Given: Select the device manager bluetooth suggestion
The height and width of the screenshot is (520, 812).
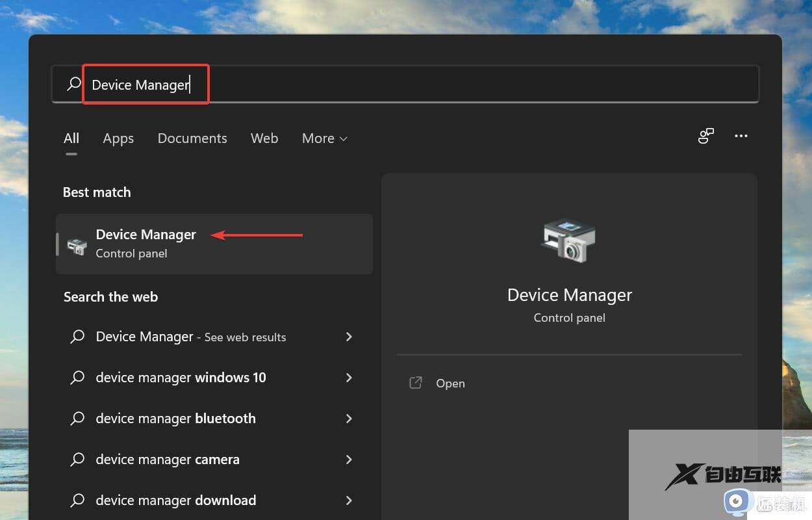Looking at the screenshot, I should click(175, 419).
